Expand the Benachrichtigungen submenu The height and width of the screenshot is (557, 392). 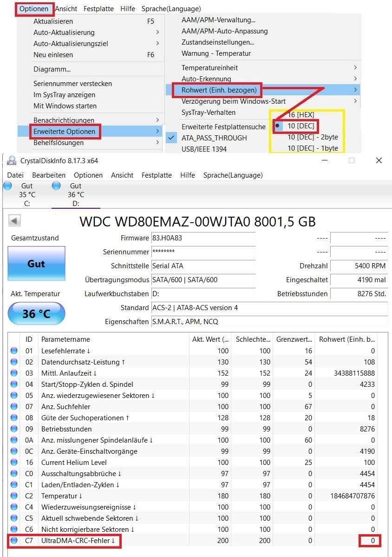coord(157,120)
